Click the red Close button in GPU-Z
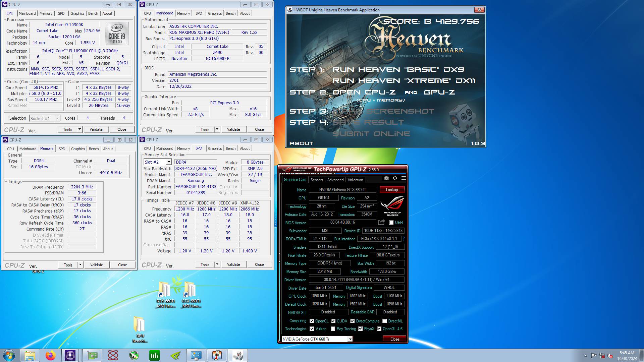The height and width of the screenshot is (362, 644). click(394, 339)
